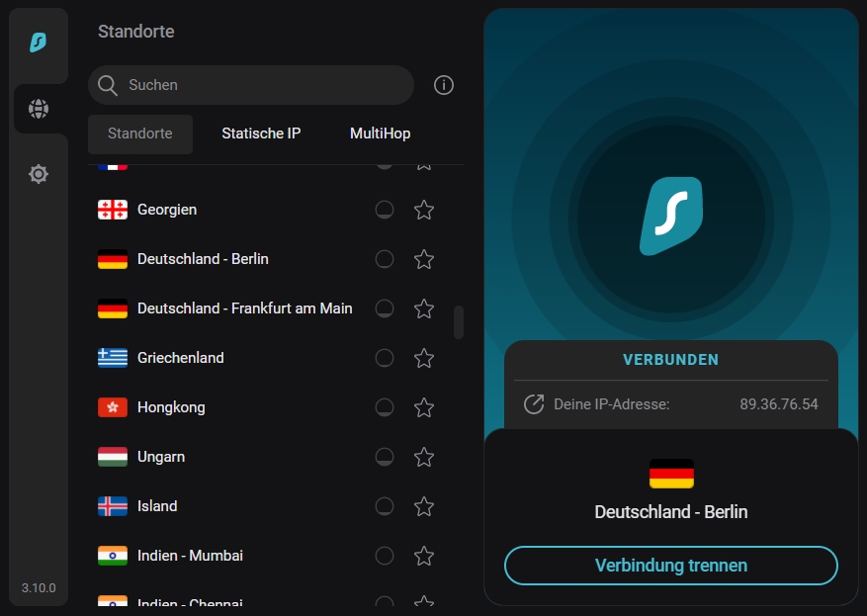Click Ungarn load indicator circle
The width and height of the screenshot is (867, 616).
385,457
